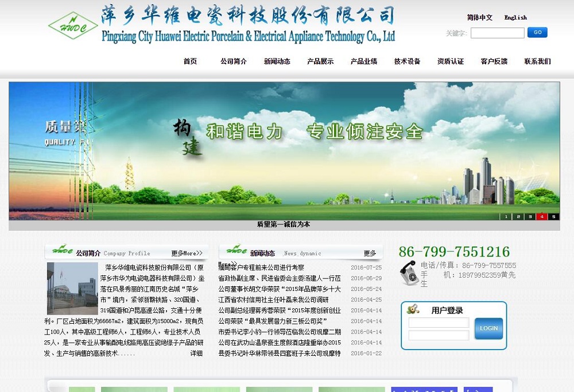Open news 公司董事长胡文华荣获

tap(280, 289)
